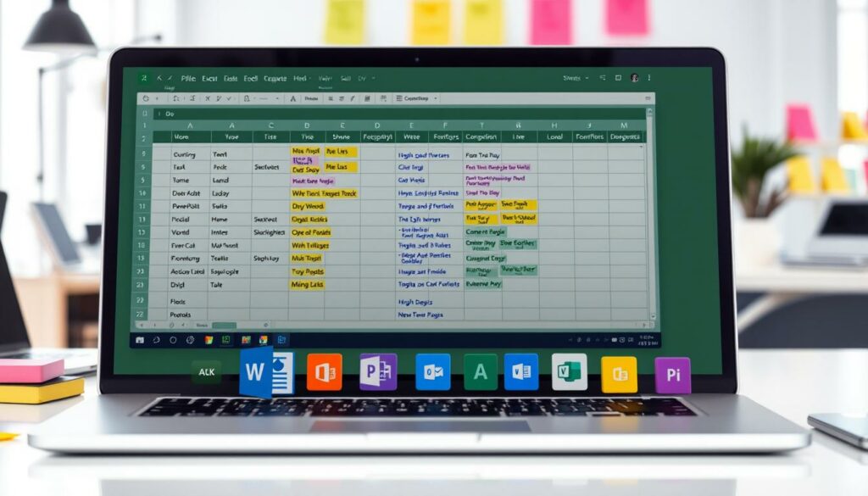Click the dark green ALK tile

click(x=207, y=372)
